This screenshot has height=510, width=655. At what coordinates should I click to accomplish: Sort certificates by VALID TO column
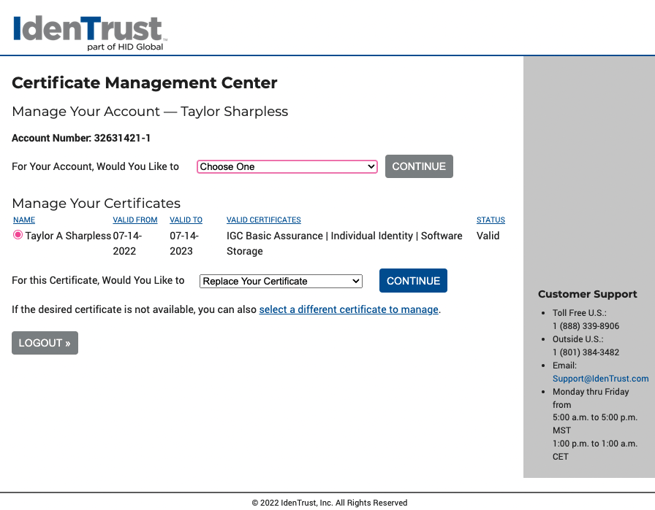(x=186, y=220)
